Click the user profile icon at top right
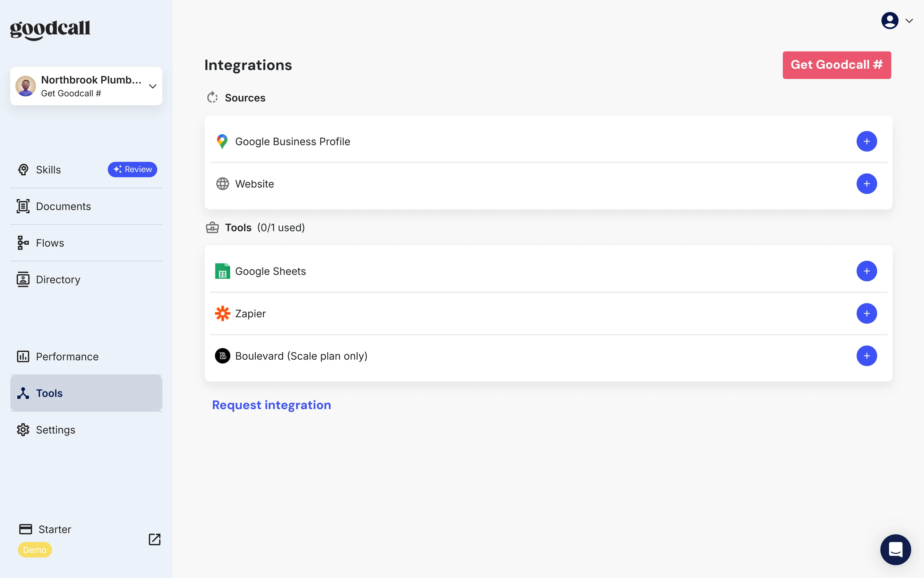 click(x=890, y=21)
